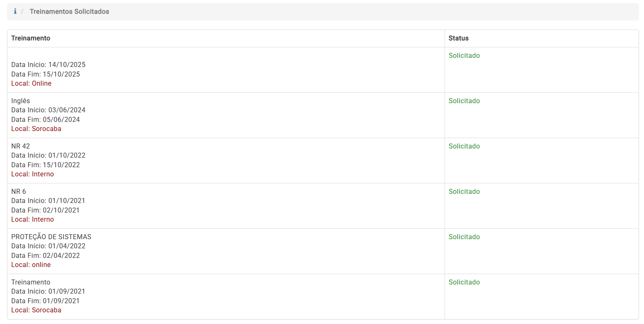
Task: Click Local: online under PROTEÇÃO DE SISTEMAS
Action: (x=31, y=265)
